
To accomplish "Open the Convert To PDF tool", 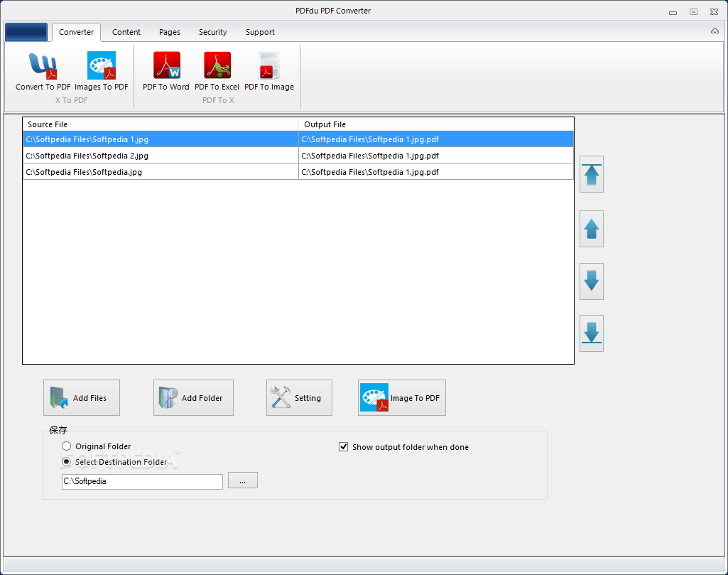I will pyautogui.click(x=43, y=72).
